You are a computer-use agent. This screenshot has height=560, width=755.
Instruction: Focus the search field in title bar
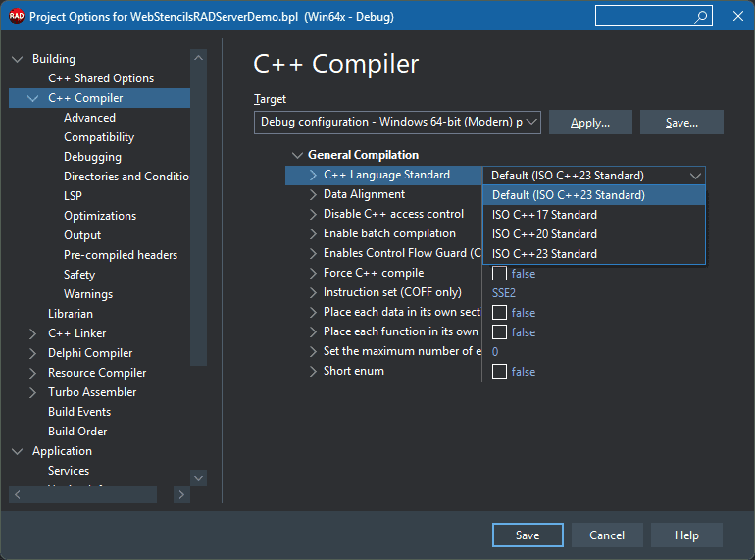(653, 16)
